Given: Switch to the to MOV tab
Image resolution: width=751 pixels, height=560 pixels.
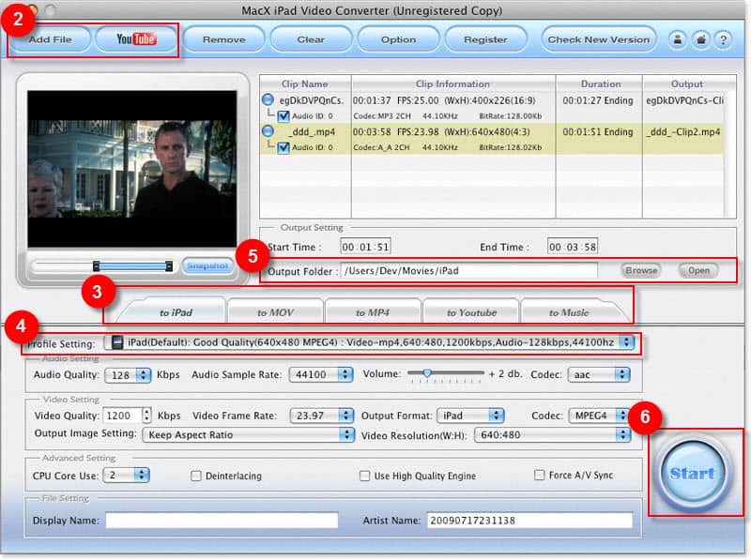Looking at the screenshot, I should pos(275,312).
